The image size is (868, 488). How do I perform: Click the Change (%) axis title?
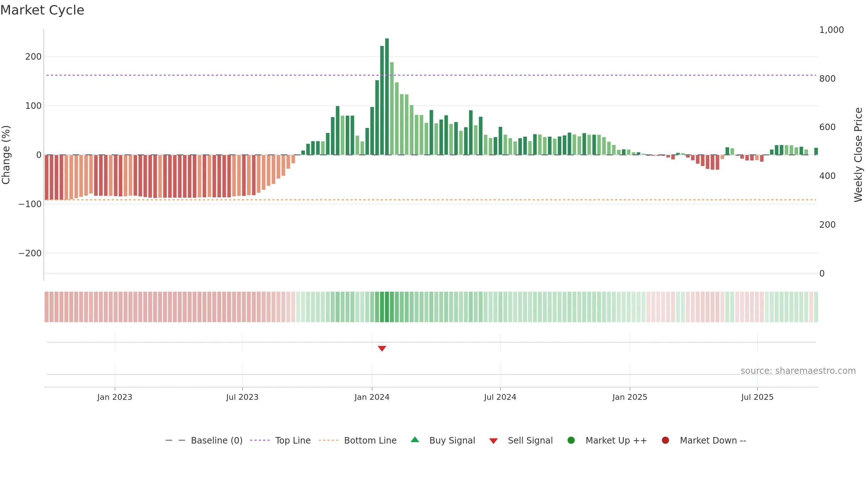[6, 155]
